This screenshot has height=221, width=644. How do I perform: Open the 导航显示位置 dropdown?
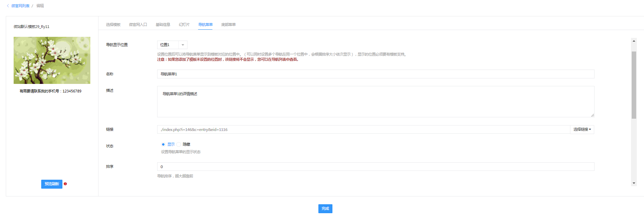click(172, 45)
